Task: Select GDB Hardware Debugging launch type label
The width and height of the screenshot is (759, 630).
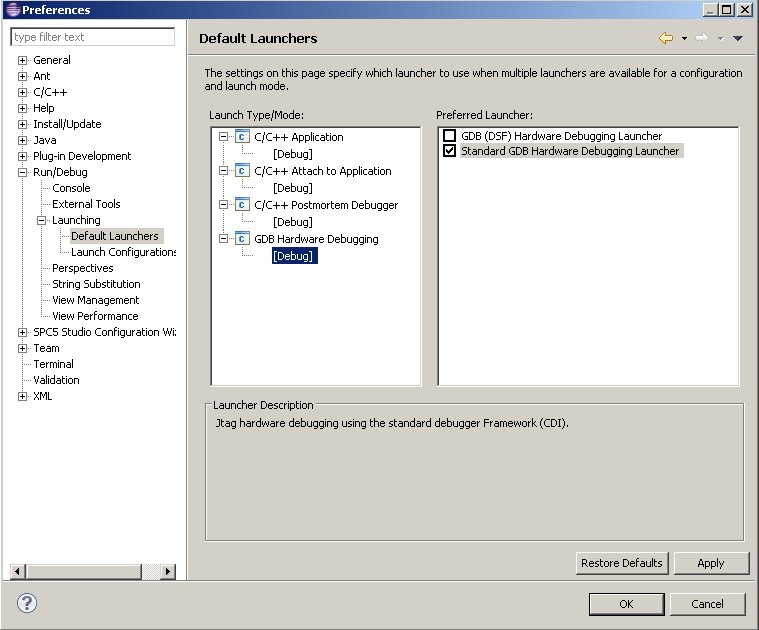Action: [316, 239]
